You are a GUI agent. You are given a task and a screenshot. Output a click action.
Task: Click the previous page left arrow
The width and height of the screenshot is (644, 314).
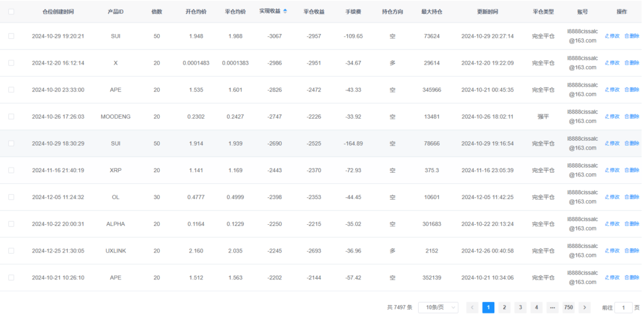(x=472, y=307)
